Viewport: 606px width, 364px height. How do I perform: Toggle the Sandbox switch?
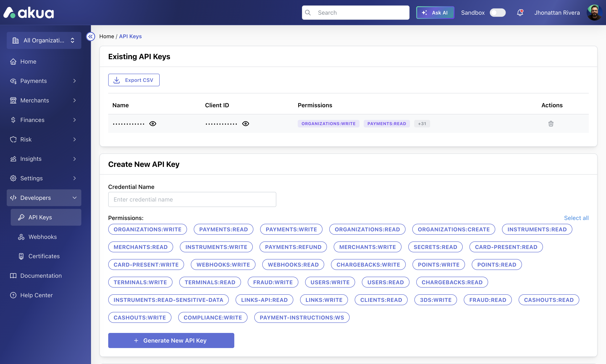pyautogui.click(x=498, y=13)
